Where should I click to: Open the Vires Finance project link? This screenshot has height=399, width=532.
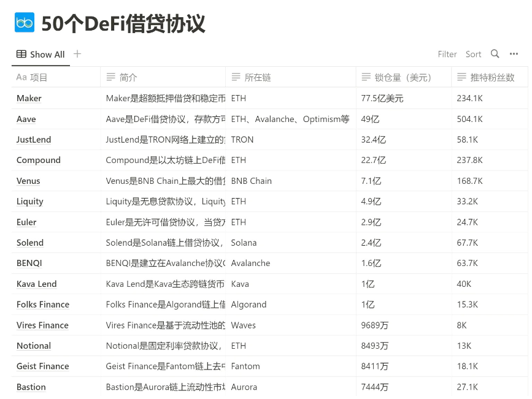pyautogui.click(x=42, y=325)
